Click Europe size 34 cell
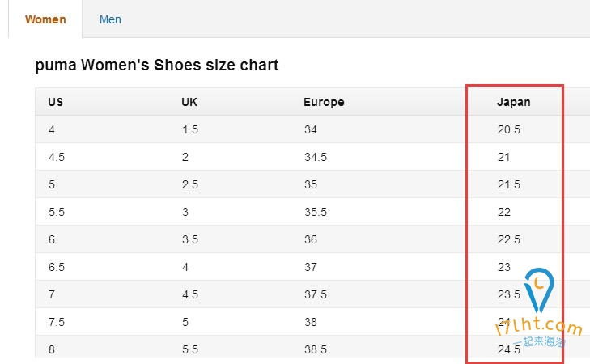590x364 pixels. [x=311, y=129]
